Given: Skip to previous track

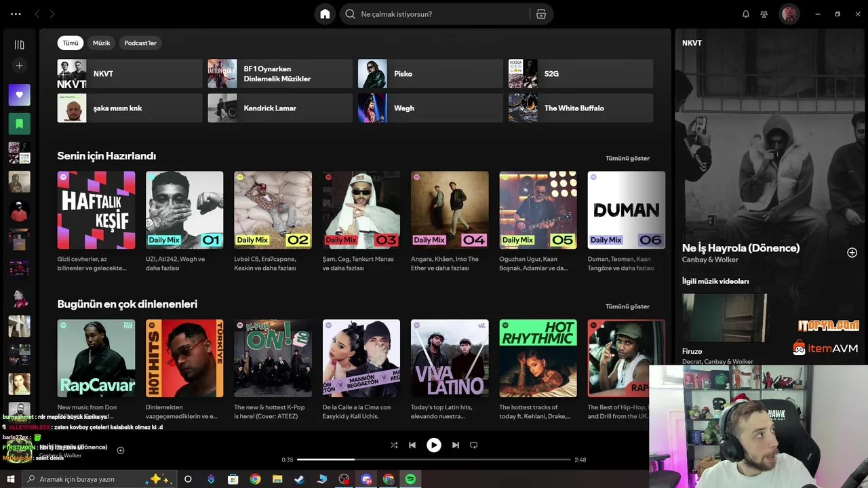Looking at the screenshot, I should coord(412,445).
